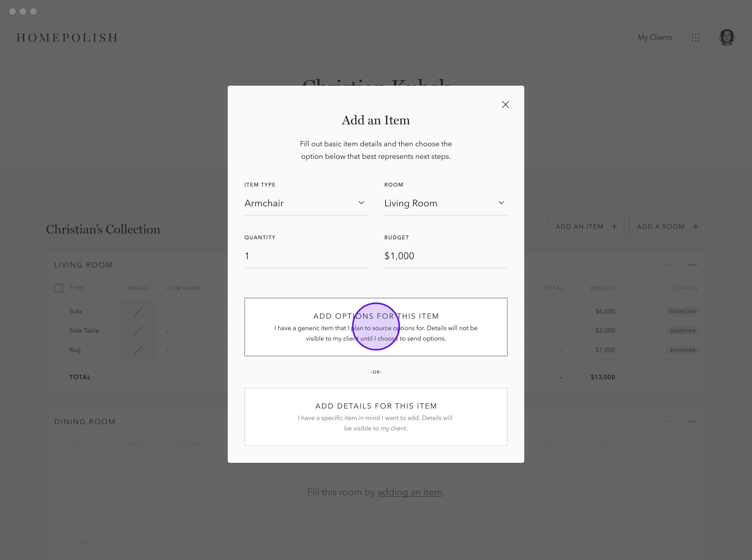
Task: Select the Rug row type
Action: click(x=75, y=350)
